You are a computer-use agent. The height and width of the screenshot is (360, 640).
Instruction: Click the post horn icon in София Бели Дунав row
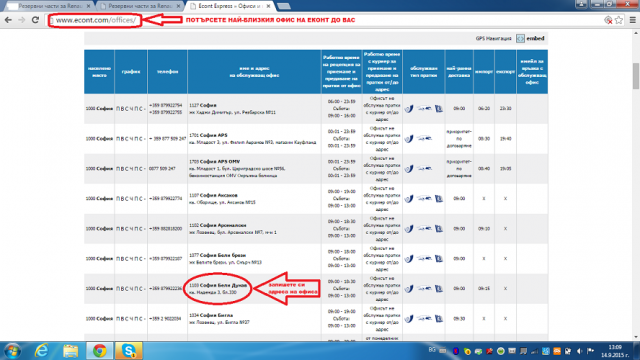409,289
